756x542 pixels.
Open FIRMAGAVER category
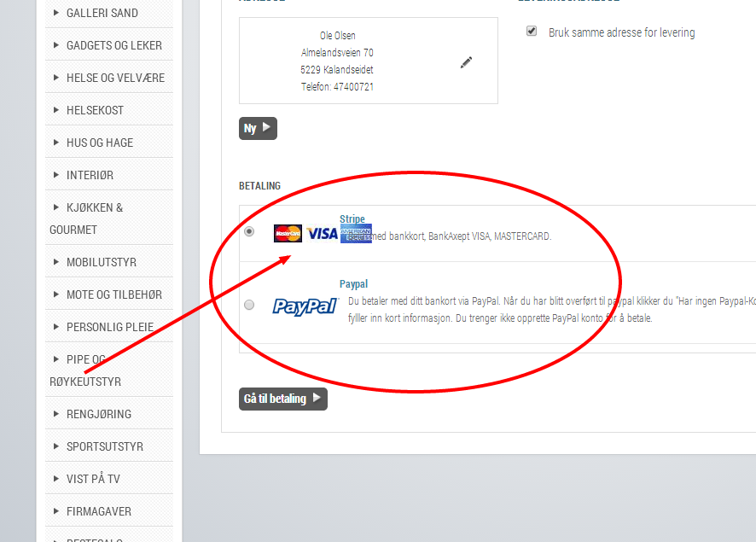point(99,511)
